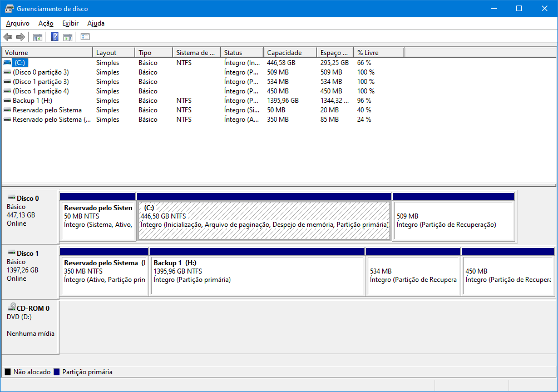558x392 pixels.
Task: Sort by the Capacidade column header
Action: click(290, 53)
